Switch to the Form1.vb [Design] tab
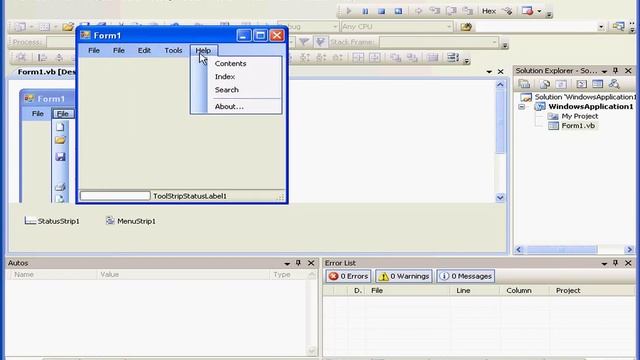The height and width of the screenshot is (360, 640). coord(46,72)
